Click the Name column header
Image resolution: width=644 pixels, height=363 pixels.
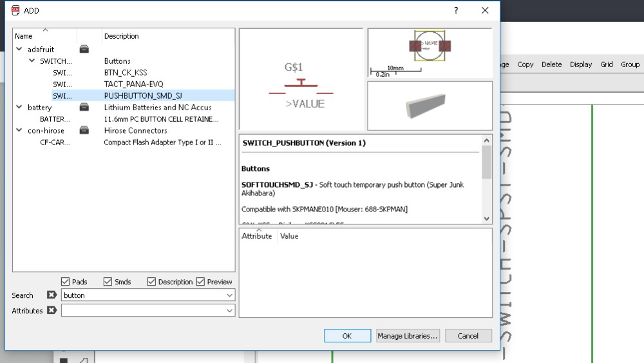(x=23, y=36)
